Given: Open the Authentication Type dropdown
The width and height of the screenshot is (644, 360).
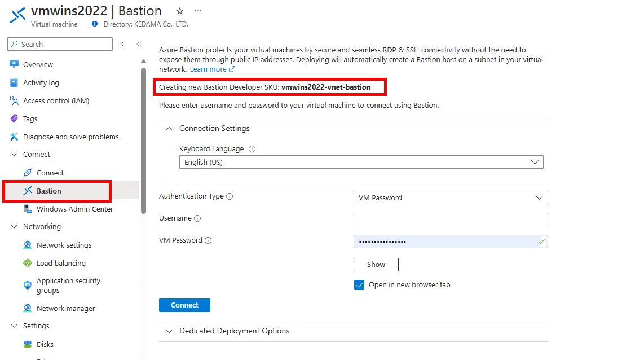Looking at the screenshot, I should pyautogui.click(x=451, y=197).
